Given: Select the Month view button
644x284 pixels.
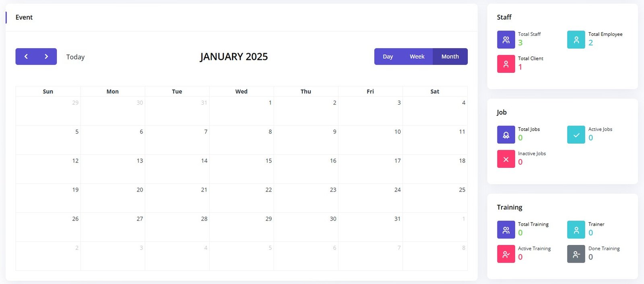Looking at the screenshot, I should tap(450, 57).
